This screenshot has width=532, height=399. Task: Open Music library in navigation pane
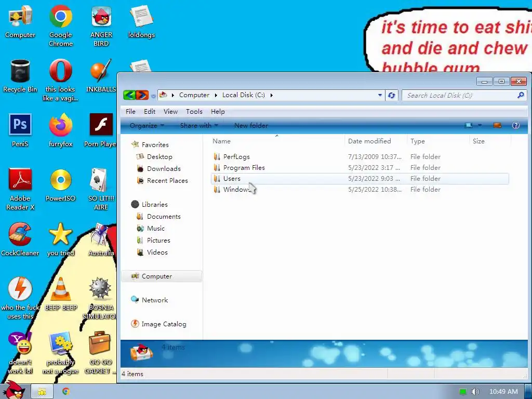tap(156, 229)
